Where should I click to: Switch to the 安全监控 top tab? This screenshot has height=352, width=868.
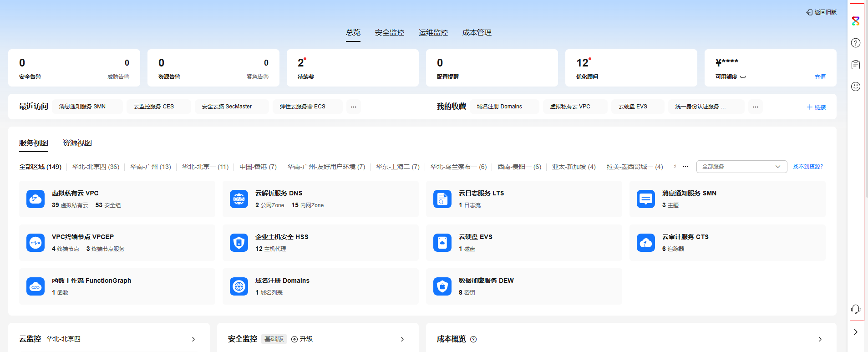(390, 33)
